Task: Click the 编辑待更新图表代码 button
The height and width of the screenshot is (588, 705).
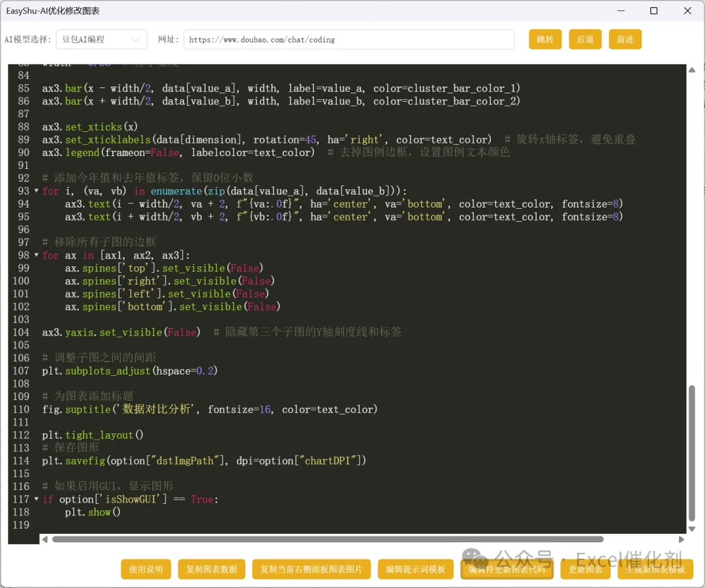Action: pos(507,569)
